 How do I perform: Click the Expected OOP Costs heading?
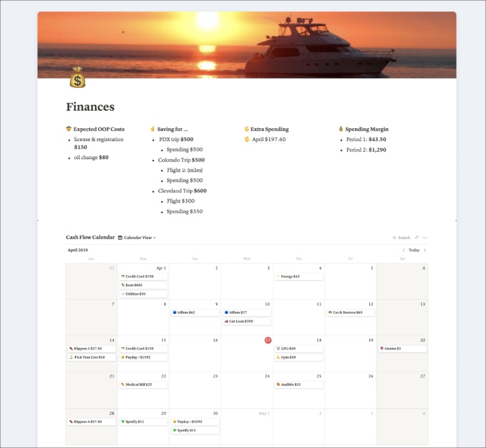click(x=99, y=129)
